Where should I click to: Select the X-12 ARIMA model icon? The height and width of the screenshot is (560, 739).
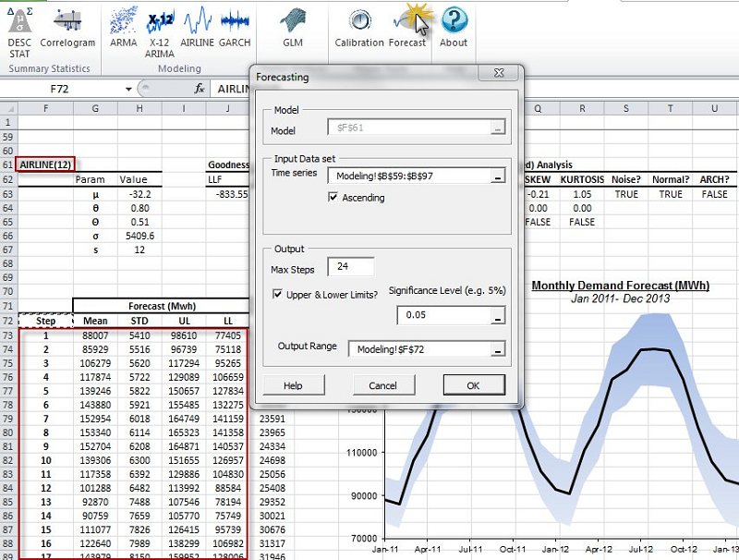pos(163,28)
